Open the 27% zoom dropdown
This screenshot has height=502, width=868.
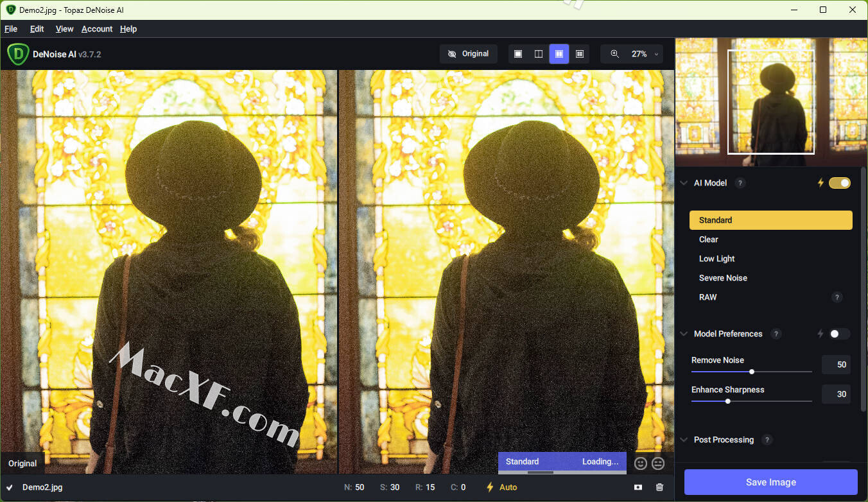pyautogui.click(x=645, y=54)
